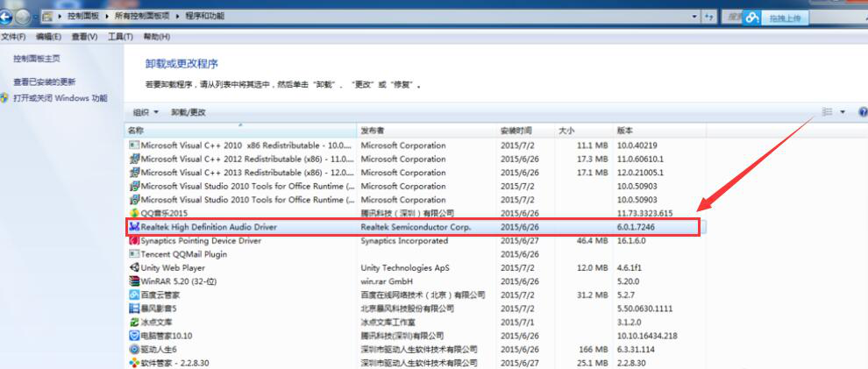868x369 pixels.
Task: Click the WinRAR 5.20 icon
Action: pyautogui.click(x=134, y=281)
